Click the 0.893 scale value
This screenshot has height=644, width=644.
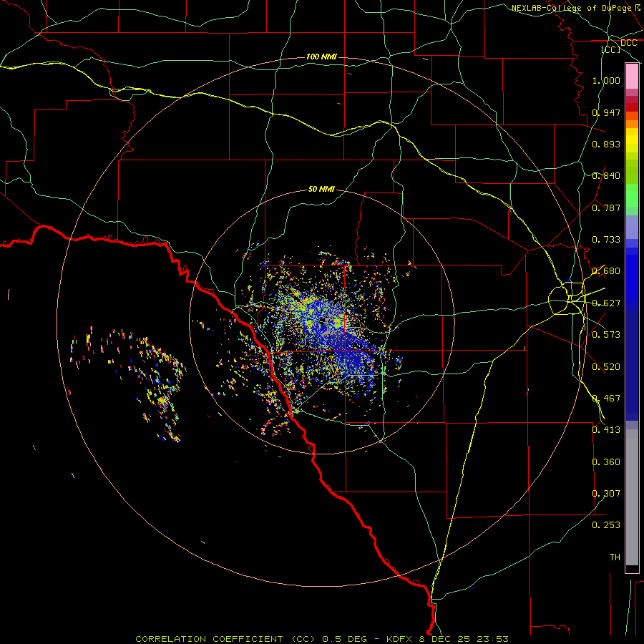pos(606,144)
